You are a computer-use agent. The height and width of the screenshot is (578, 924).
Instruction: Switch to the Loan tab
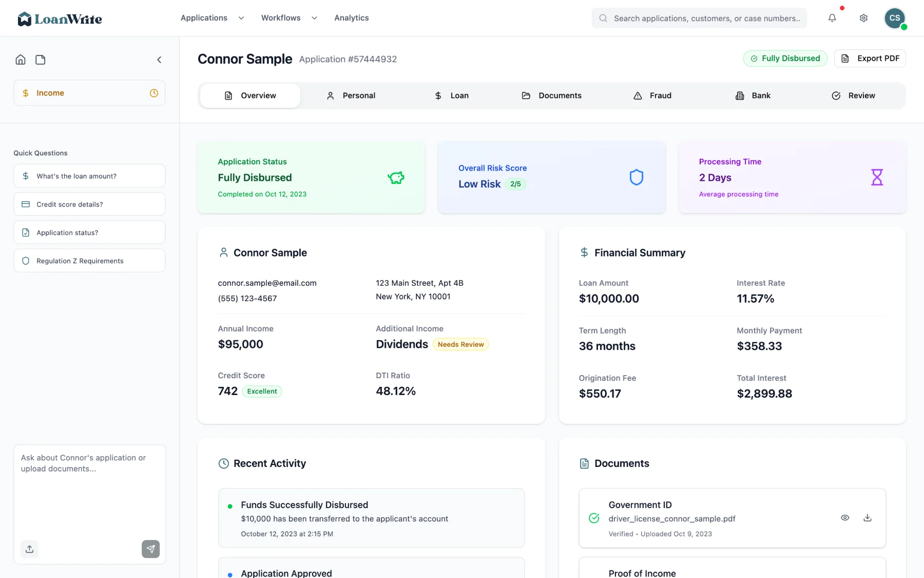click(x=452, y=96)
